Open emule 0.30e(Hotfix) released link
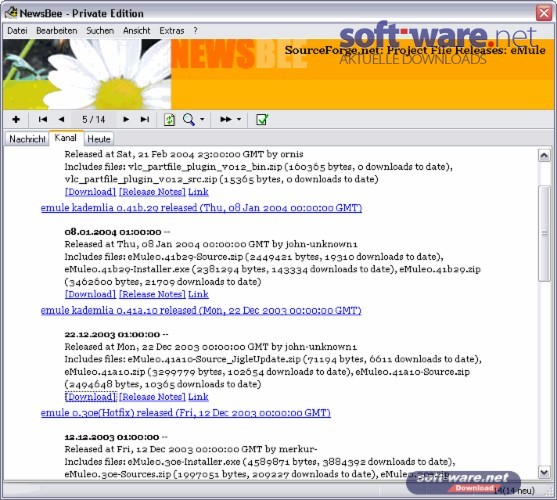This screenshot has width=557, height=500. point(185,413)
